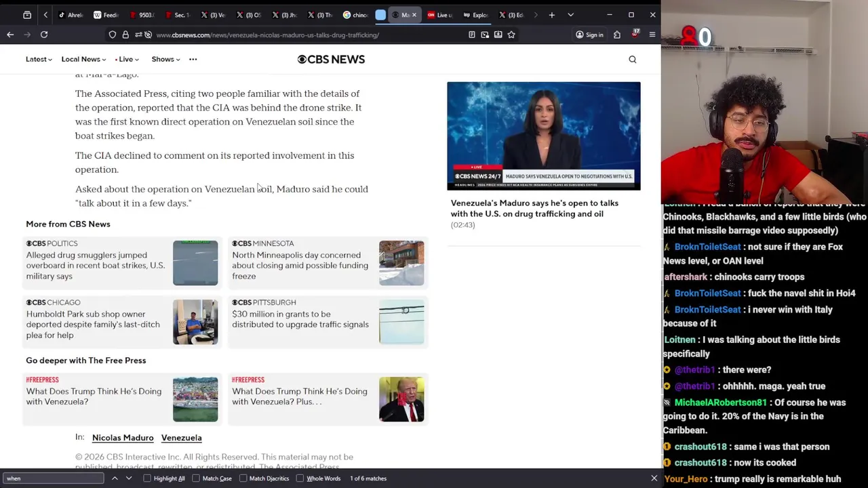Switch to the Google chinook tab
This screenshot has width=868, height=488.
pos(356,15)
